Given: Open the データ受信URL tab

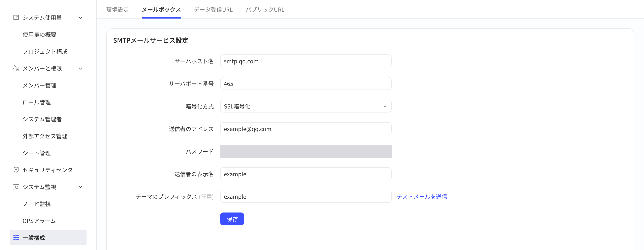Looking at the screenshot, I should click(213, 9).
